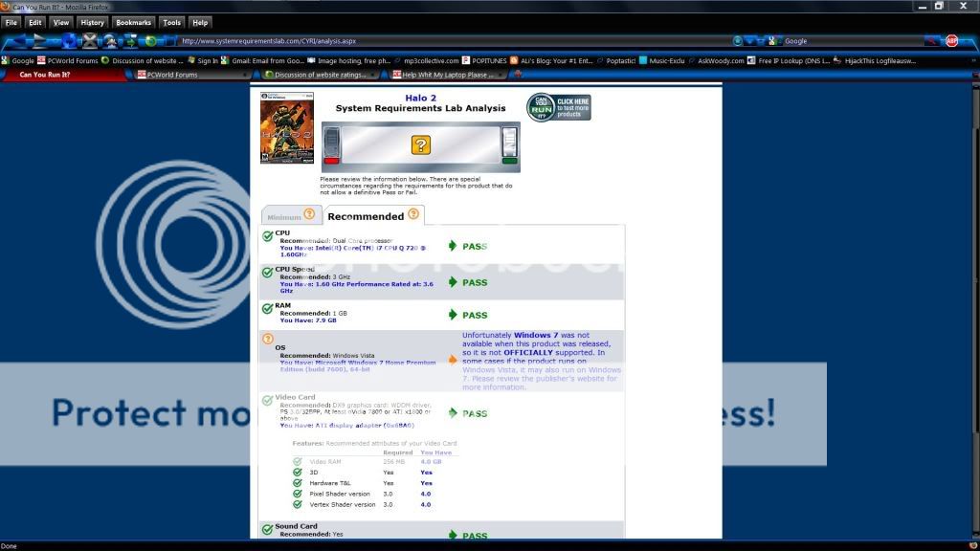Open the History menu
Screen dimensions: 980x551
(x=92, y=23)
